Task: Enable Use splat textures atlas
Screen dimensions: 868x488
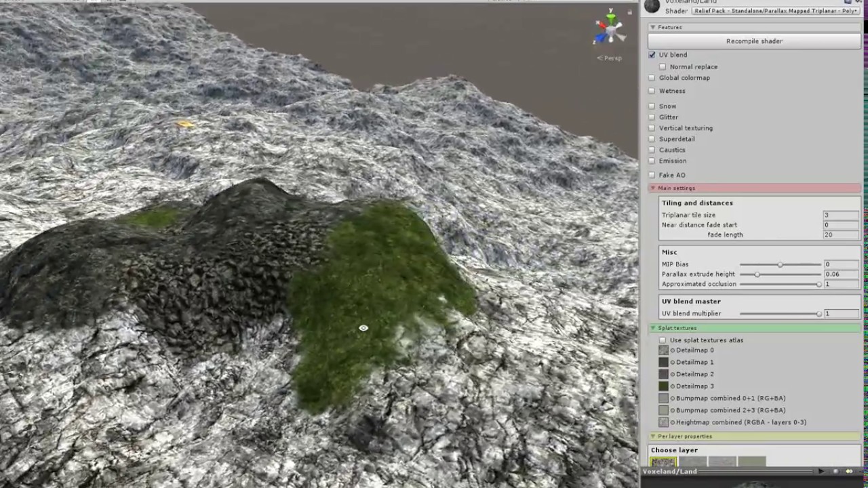Action: pyautogui.click(x=663, y=340)
